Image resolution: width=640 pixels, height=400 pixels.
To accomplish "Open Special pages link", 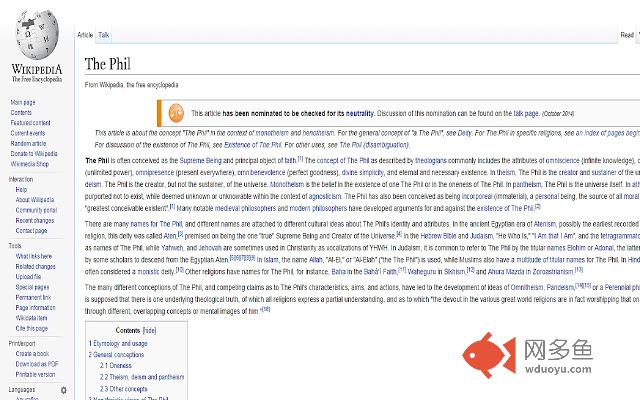I will 32,287.
